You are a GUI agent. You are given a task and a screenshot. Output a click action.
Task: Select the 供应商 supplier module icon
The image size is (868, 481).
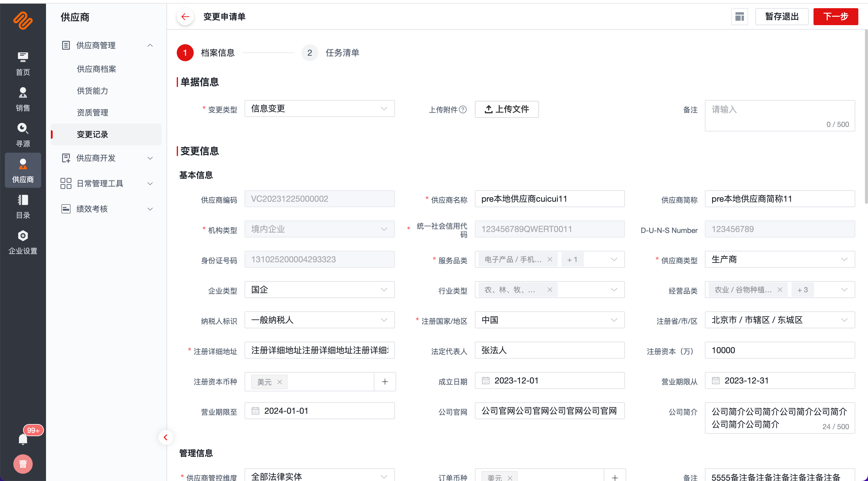(x=23, y=170)
